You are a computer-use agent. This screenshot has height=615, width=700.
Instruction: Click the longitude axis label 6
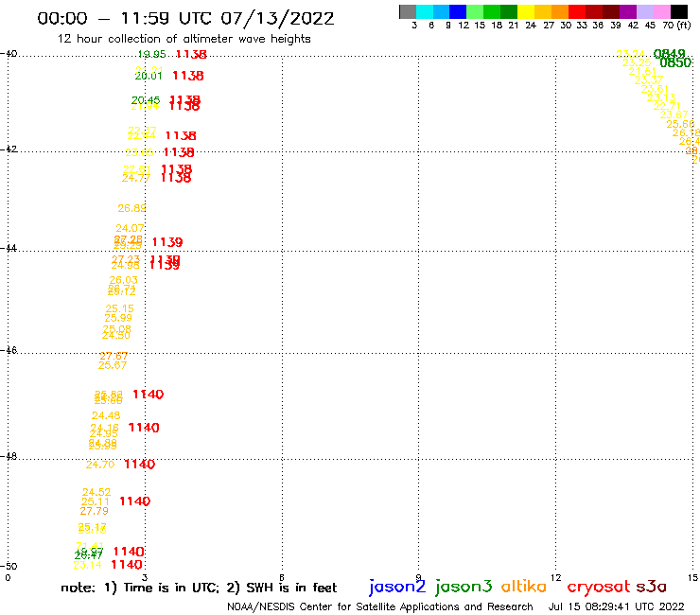pyautogui.click(x=282, y=578)
